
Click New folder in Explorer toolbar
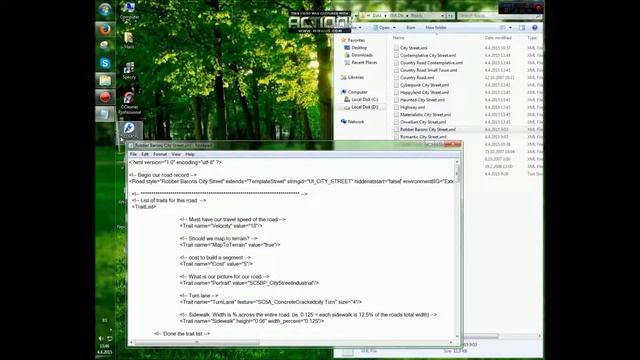point(436,27)
